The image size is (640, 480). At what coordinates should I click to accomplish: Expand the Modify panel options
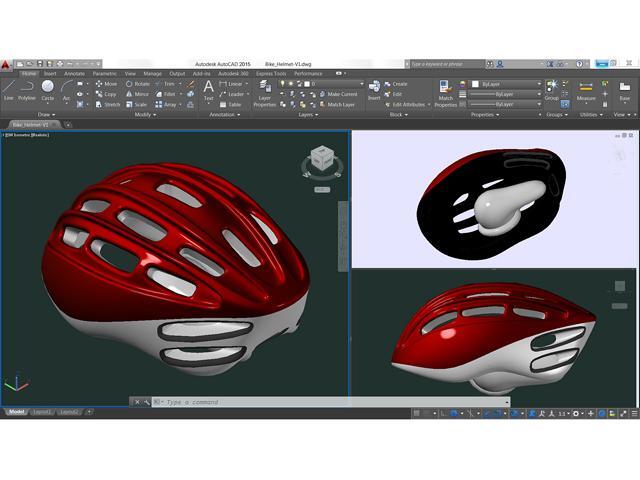coord(145,114)
